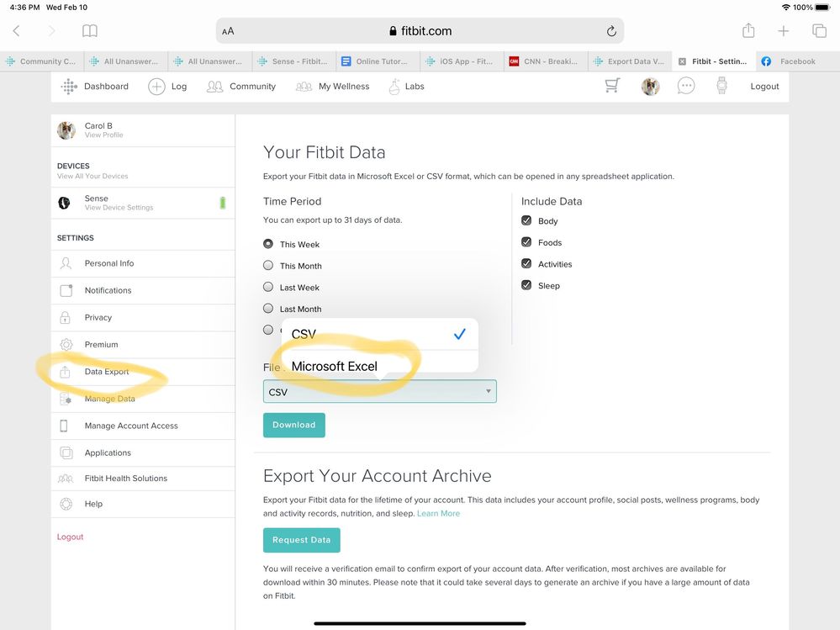Click the Privacy lock icon
Image resolution: width=840 pixels, height=630 pixels.
(65, 317)
